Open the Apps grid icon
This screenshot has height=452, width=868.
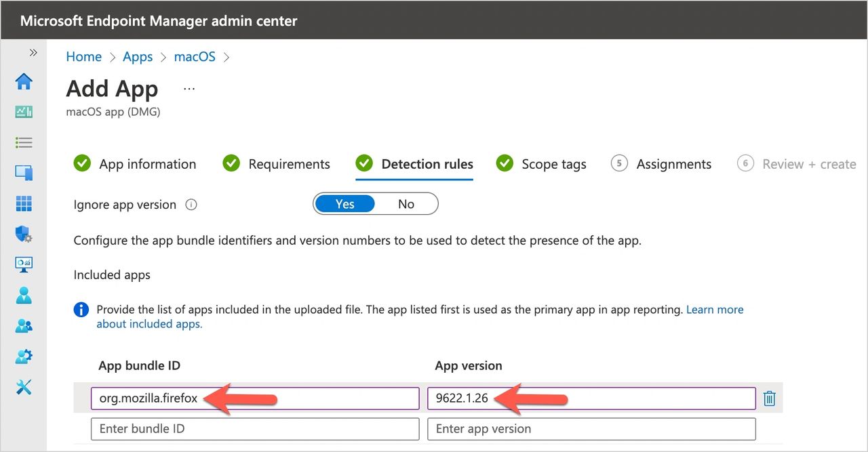pos(24,203)
